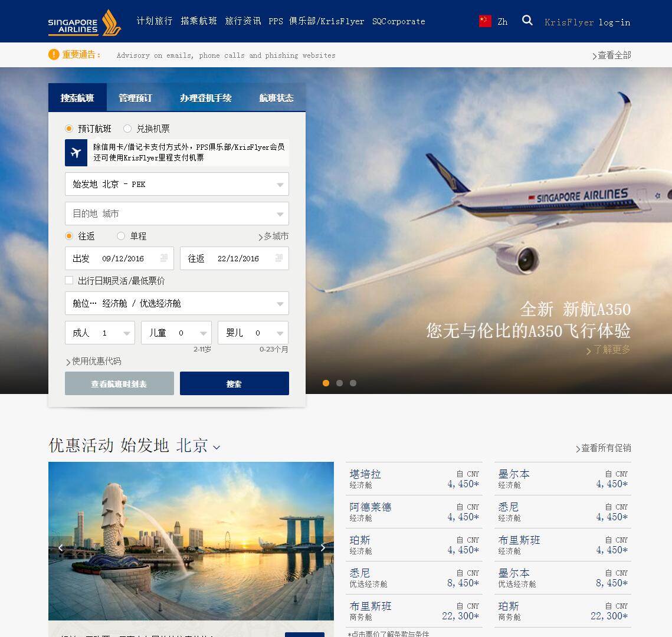Open SQCorporate menu
This screenshot has width=672, height=637.
(399, 21)
